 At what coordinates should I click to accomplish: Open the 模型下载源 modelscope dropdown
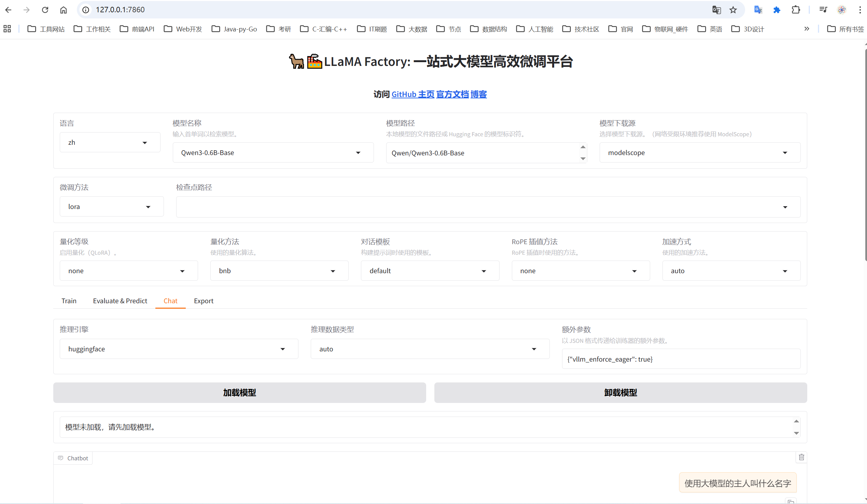(x=699, y=153)
